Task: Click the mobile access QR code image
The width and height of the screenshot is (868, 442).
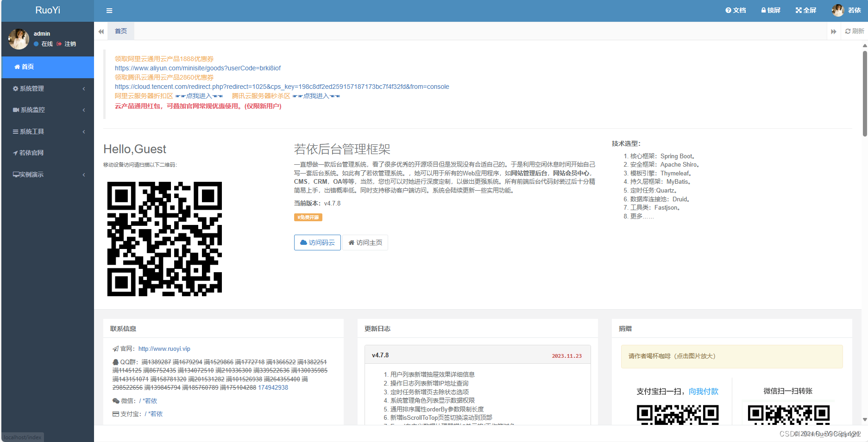Action: (164, 238)
